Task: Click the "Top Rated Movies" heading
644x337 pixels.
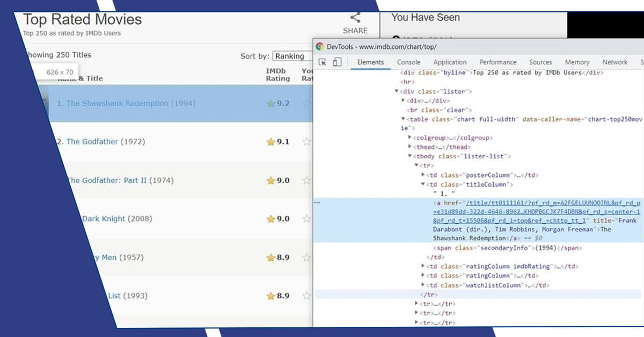Action: [83, 20]
